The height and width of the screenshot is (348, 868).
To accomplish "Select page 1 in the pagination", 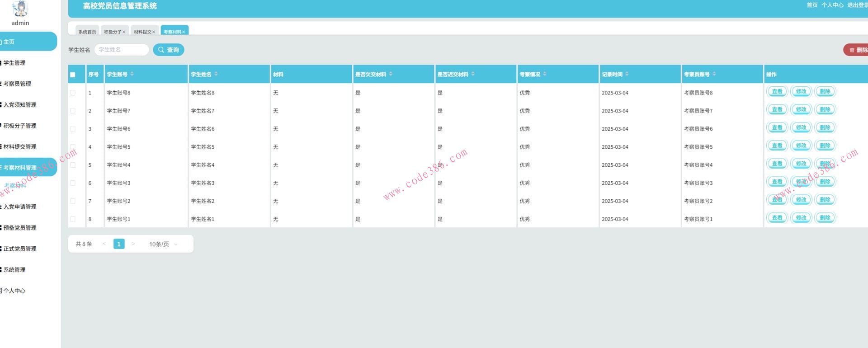I will pos(119,244).
